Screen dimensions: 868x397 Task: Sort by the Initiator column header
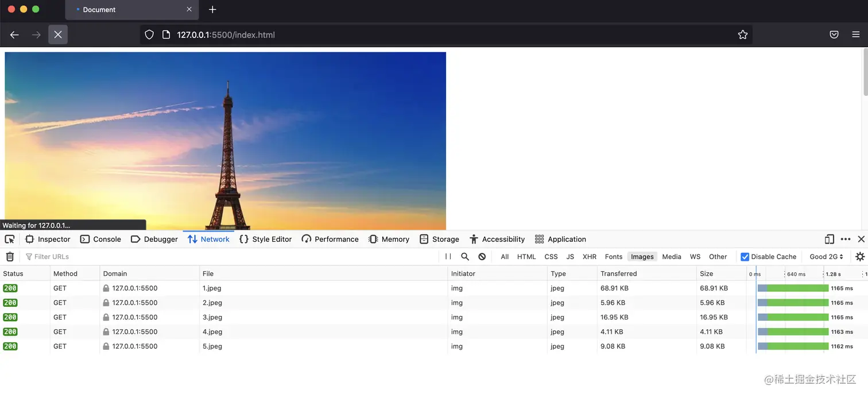(x=497, y=273)
